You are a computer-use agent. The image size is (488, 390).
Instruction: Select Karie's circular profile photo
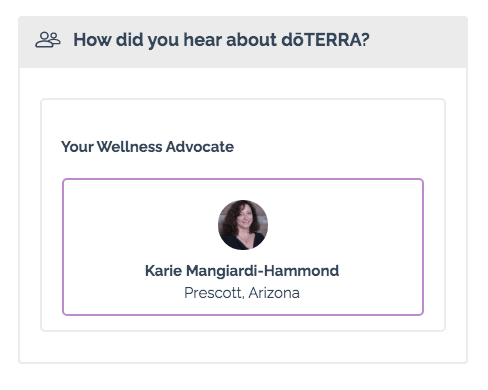243,225
